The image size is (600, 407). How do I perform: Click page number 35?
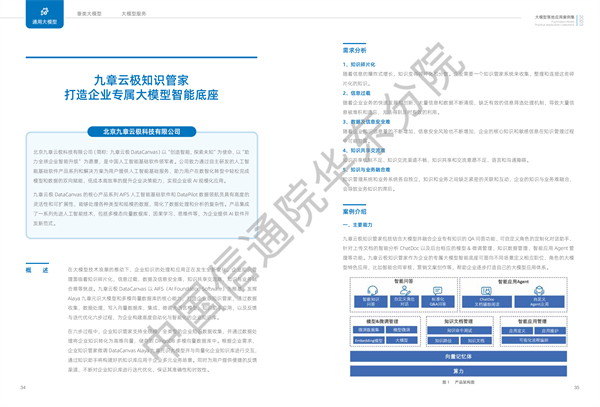click(577, 387)
